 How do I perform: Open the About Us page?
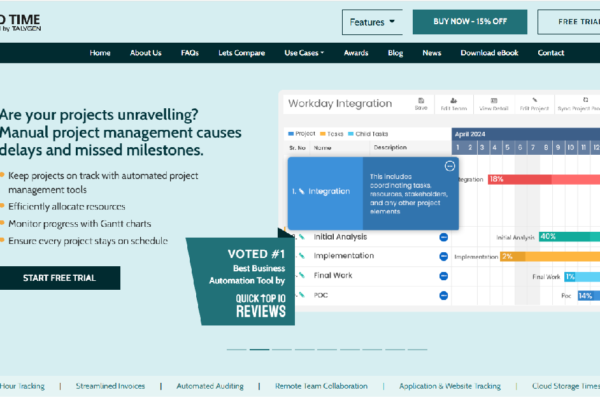pyautogui.click(x=145, y=53)
